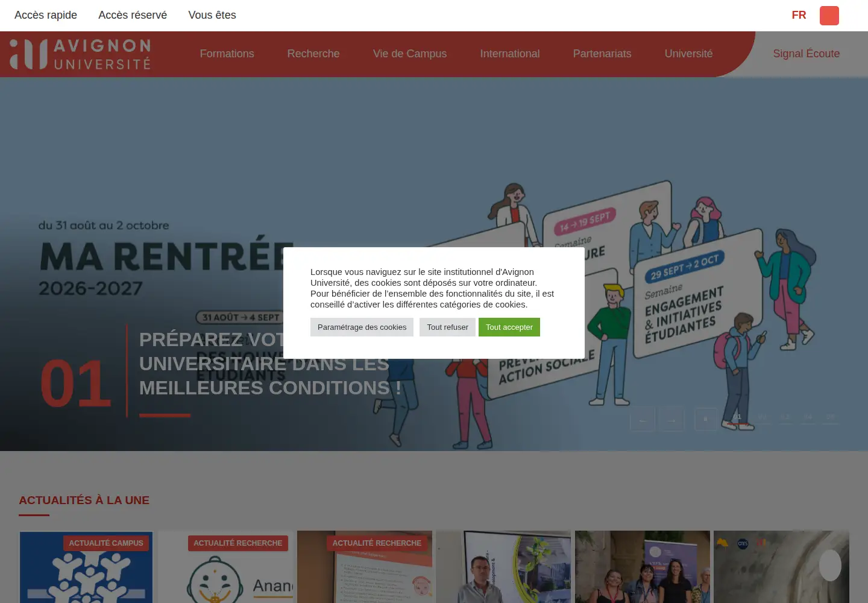
Task: Click Tout refuser cookies button
Action: tap(447, 327)
